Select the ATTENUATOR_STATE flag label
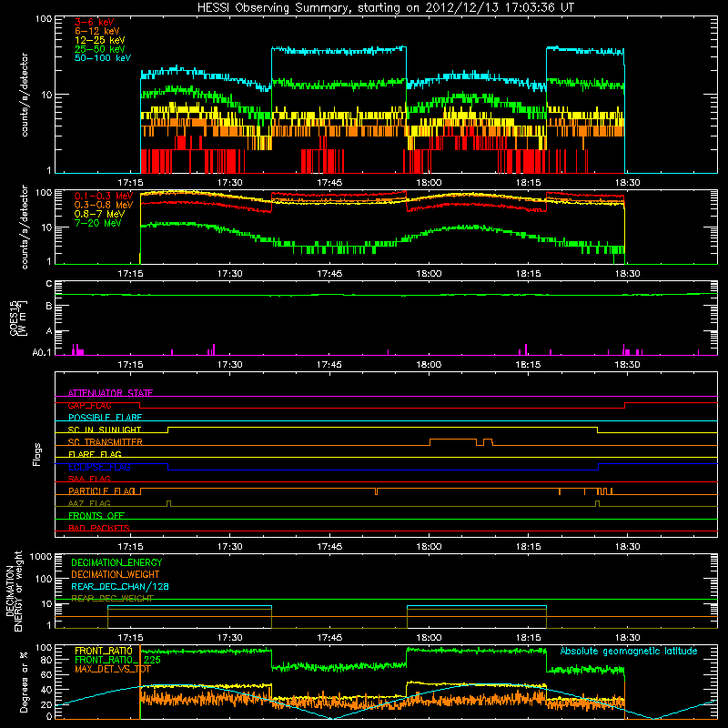This screenshot has height=728, width=728. click(110, 393)
